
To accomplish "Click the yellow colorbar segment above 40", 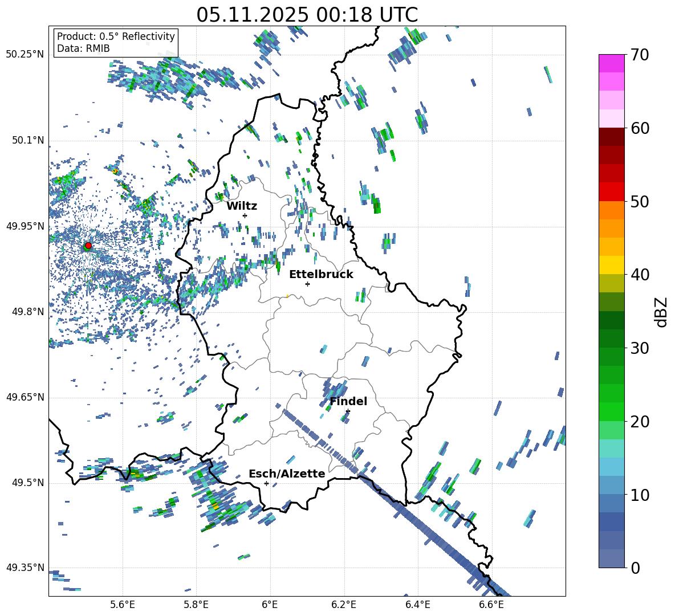I will click(x=612, y=265).
